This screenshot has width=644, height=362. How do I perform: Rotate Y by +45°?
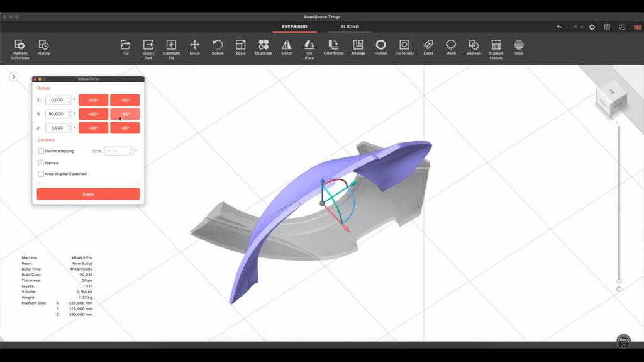coord(93,114)
